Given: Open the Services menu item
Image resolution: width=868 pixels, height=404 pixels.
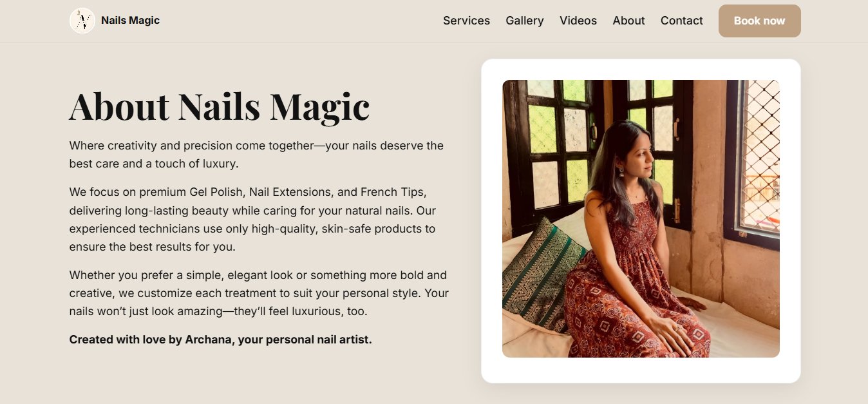Looking at the screenshot, I should click(x=466, y=21).
